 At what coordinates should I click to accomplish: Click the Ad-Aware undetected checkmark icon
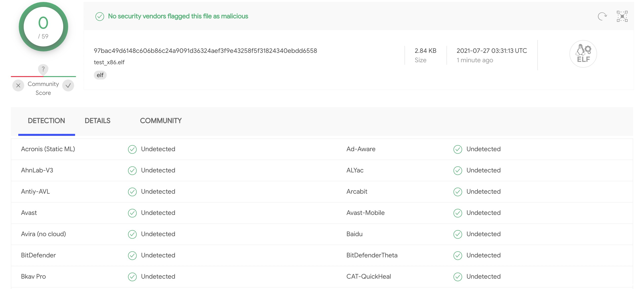point(458,149)
